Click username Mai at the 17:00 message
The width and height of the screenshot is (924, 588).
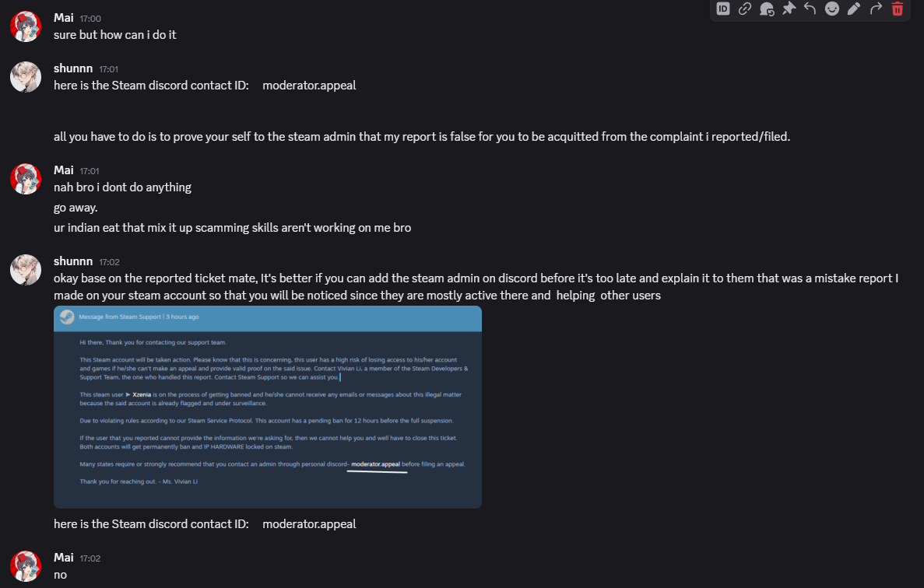click(64, 18)
